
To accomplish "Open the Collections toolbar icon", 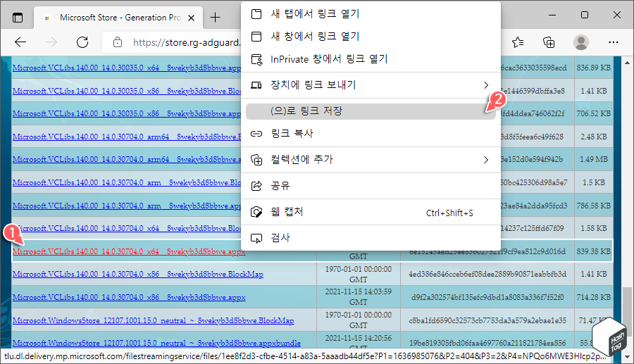I will [x=549, y=42].
